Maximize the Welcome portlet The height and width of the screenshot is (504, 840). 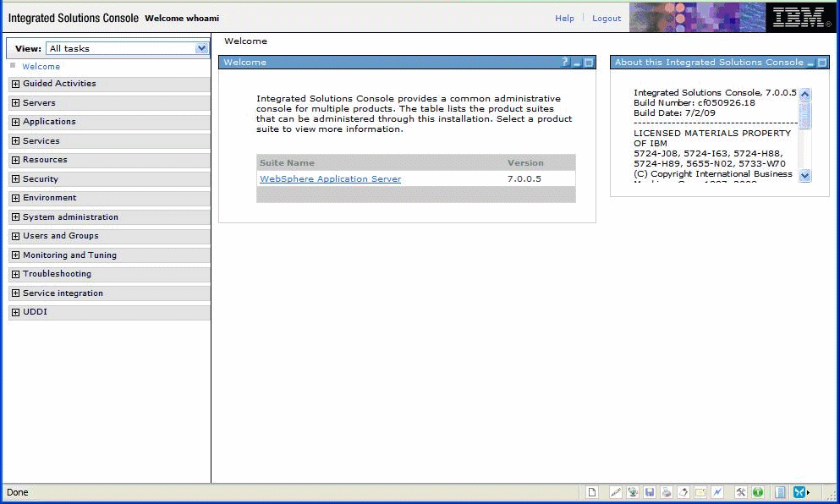[589, 63]
